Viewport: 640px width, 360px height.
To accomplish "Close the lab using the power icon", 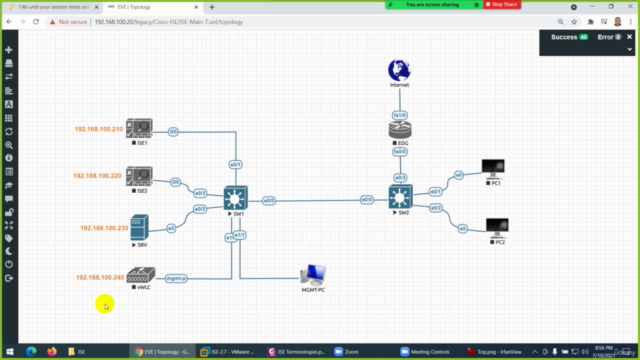I will (9, 264).
